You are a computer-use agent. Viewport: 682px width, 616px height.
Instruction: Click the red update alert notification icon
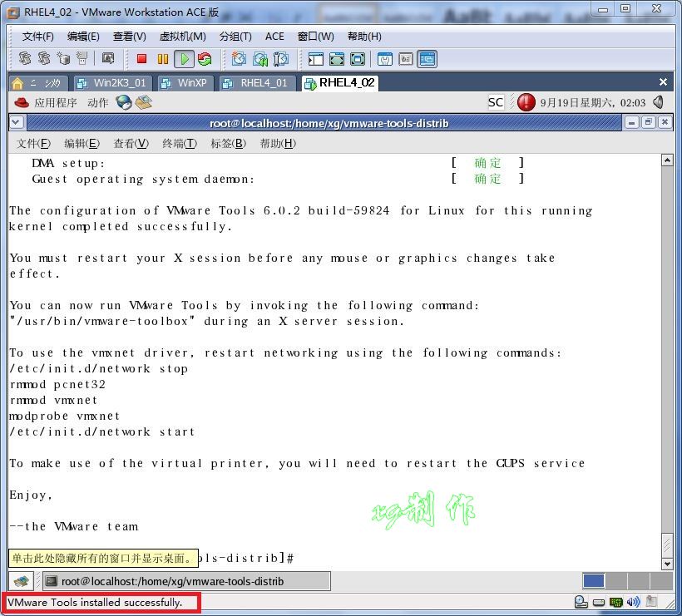click(x=526, y=102)
